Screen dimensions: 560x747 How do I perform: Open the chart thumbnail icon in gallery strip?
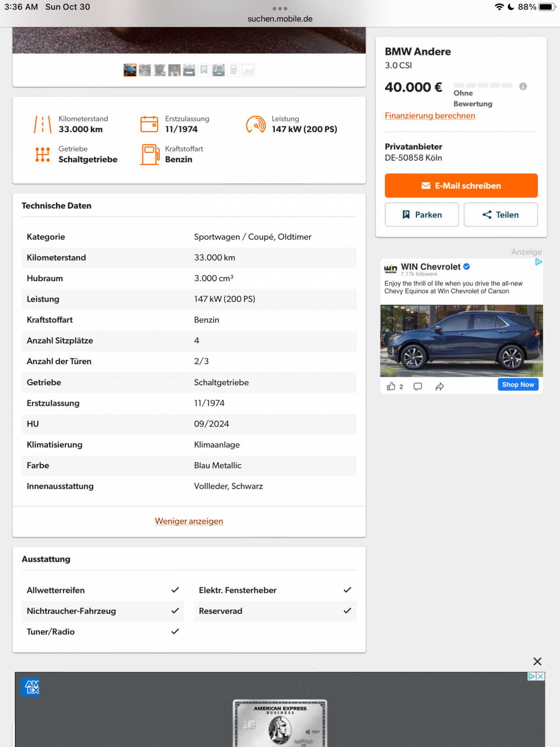[x=248, y=70]
